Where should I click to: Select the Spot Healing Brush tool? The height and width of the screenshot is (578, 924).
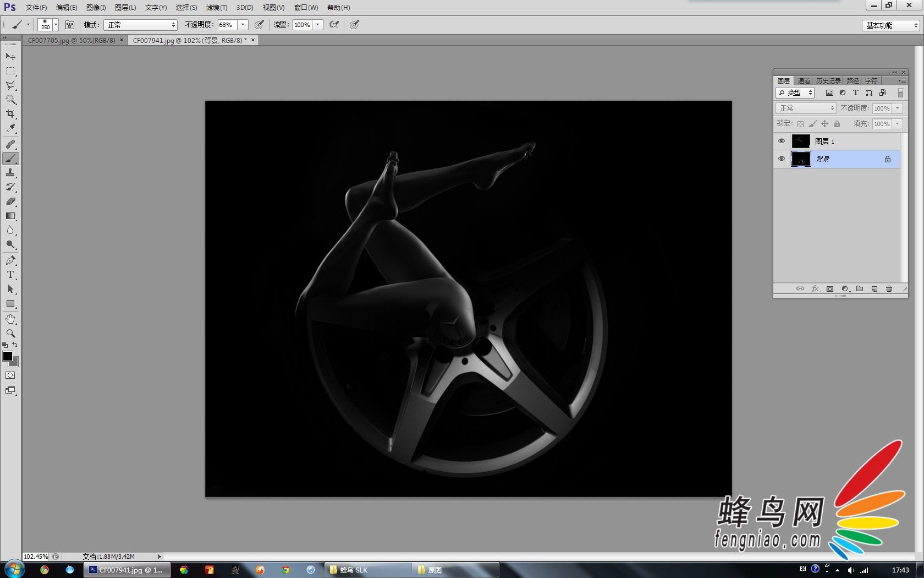[x=10, y=144]
